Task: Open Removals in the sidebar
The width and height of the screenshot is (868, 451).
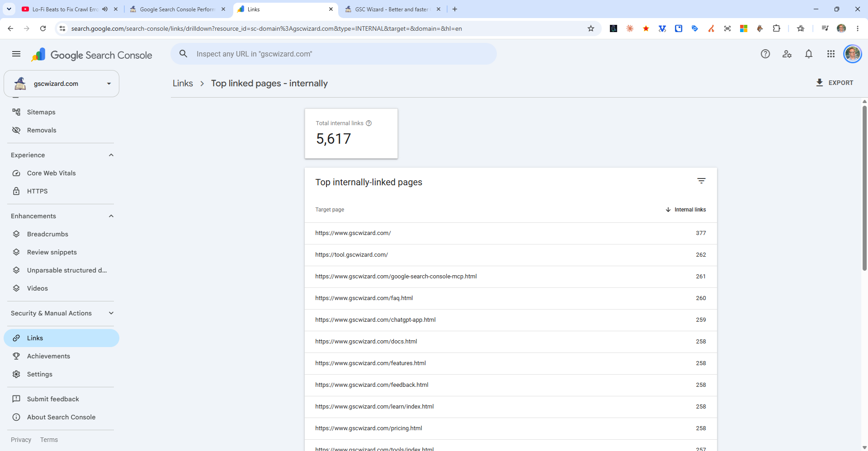Action: (61, 130)
